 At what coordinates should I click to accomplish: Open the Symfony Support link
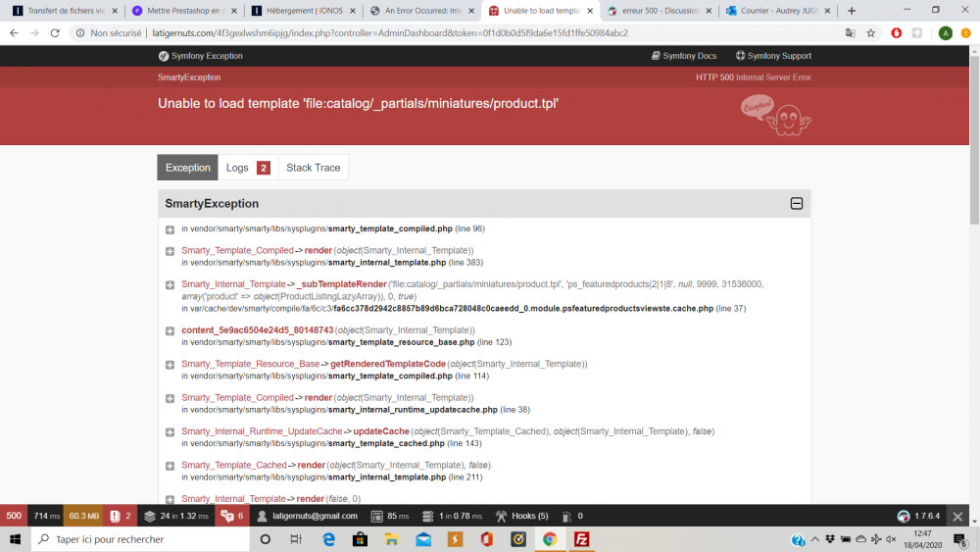coord(773,56)
